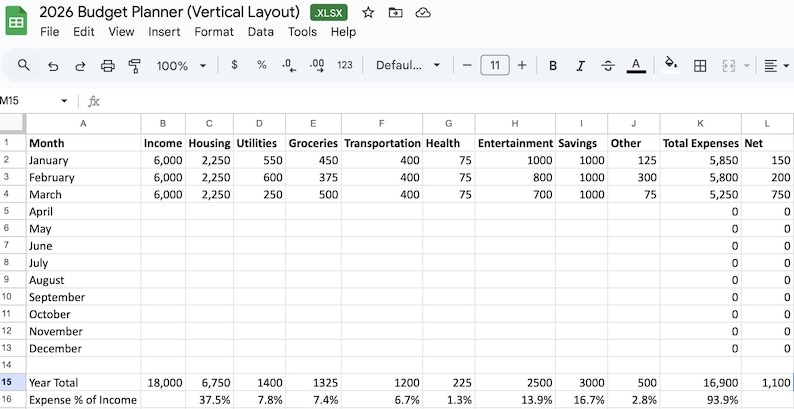Open the Tools menu
Viewport: 794px width, 409px height.
(x=302, y=32)
